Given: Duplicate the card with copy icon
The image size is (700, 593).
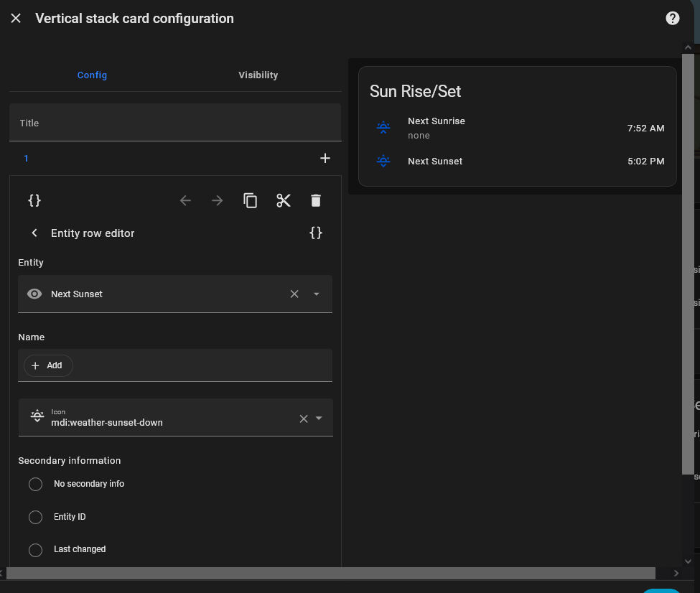Looking at the screenshot, I should click(250, 200).
